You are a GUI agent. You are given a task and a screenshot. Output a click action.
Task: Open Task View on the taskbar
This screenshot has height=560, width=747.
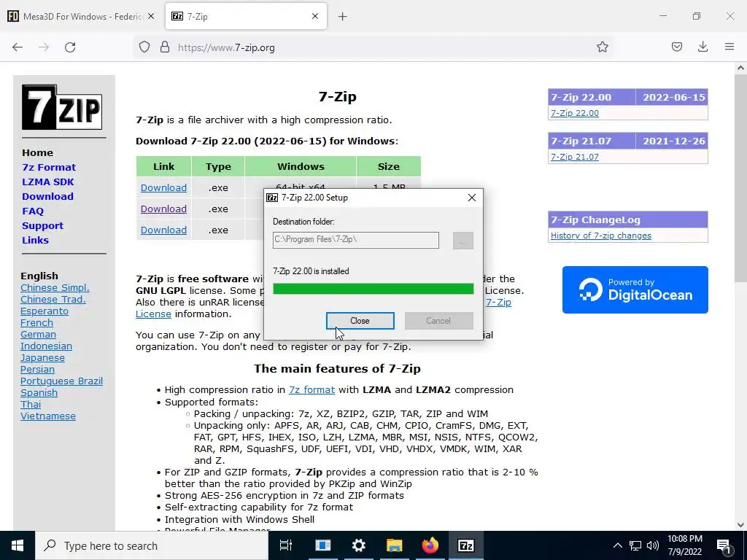point(286,545)
